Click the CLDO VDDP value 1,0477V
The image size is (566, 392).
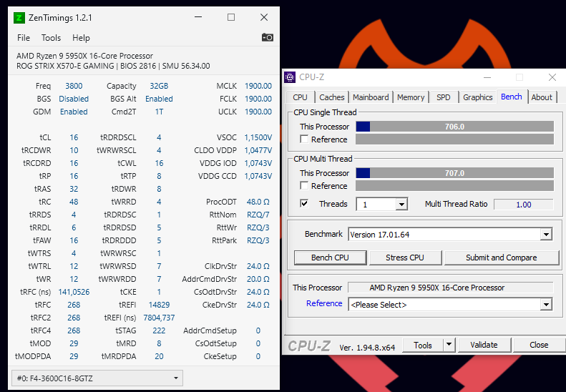(258, 150)
